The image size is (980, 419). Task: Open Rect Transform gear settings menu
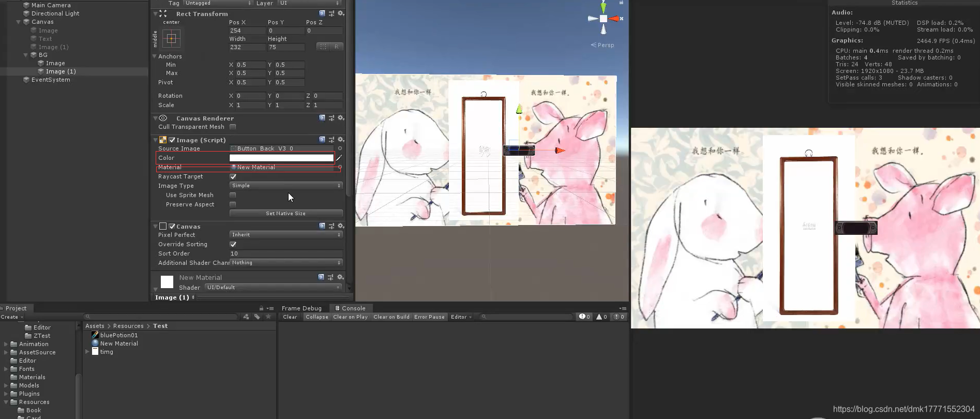(341, 13)
